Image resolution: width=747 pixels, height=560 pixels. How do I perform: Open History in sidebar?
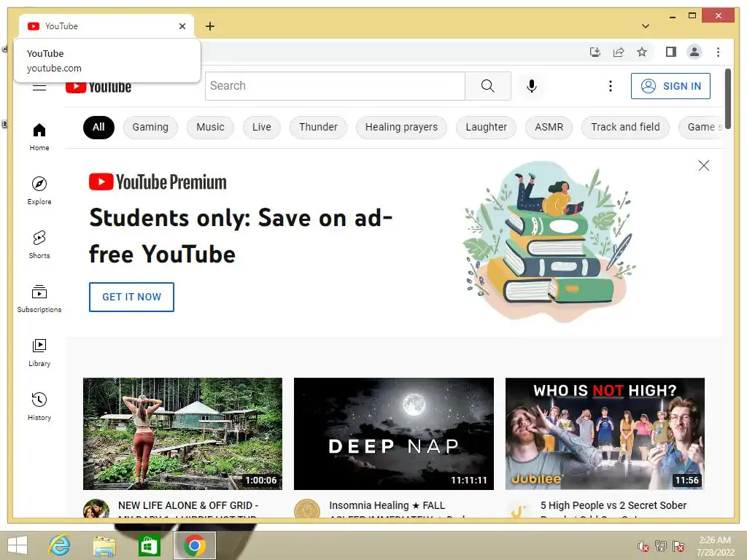point(39,406)
